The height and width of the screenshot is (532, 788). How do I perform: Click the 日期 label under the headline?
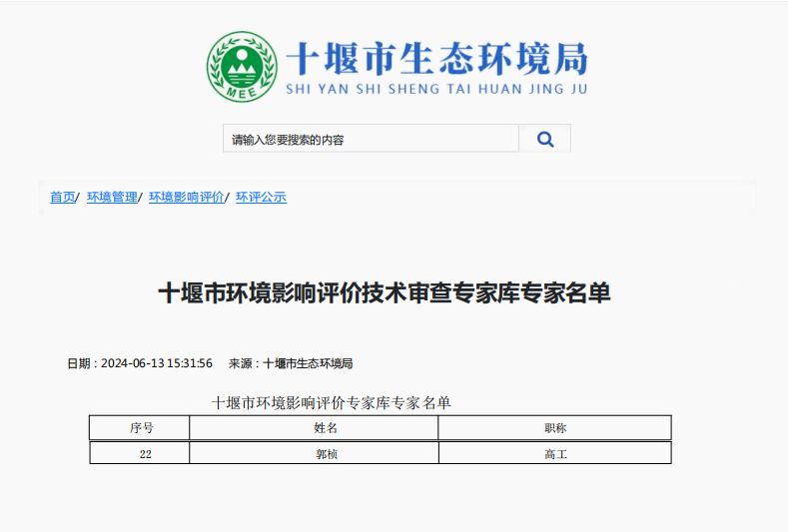pos(81,363)
